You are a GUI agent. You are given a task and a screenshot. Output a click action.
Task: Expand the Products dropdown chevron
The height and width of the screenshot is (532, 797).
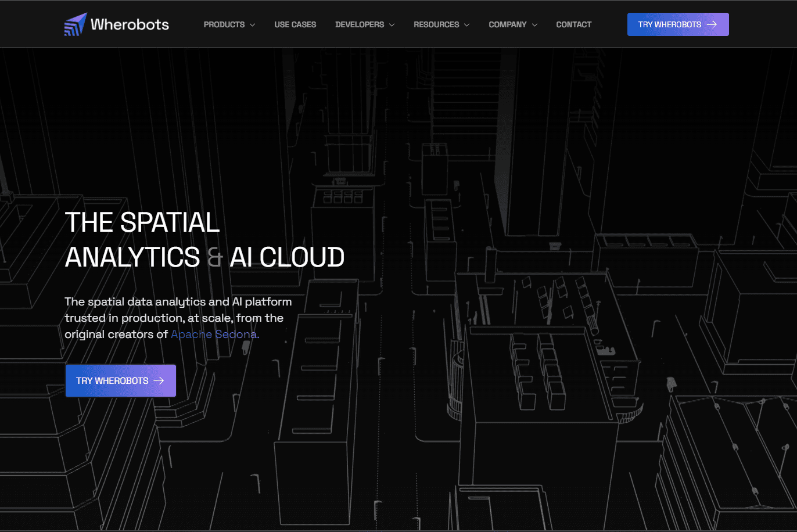pos(252,25)
